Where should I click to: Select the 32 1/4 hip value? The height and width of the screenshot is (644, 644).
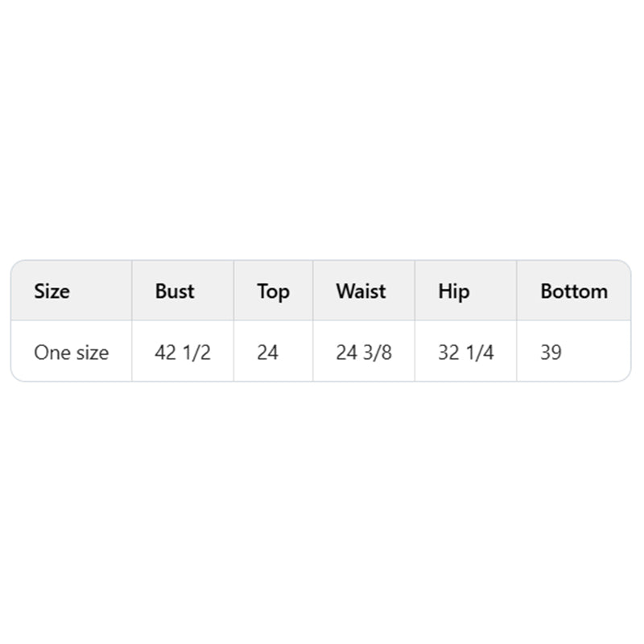click(466, 352)
